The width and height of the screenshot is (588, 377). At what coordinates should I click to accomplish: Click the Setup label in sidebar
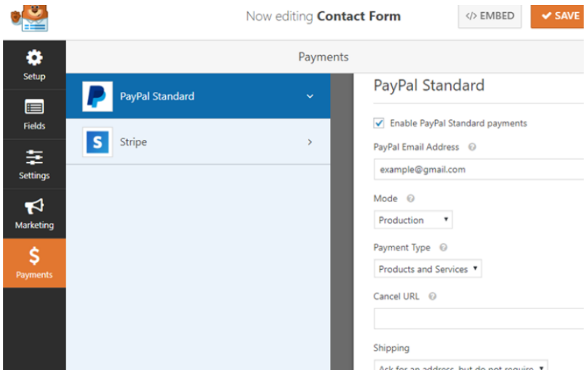[34, 76]
